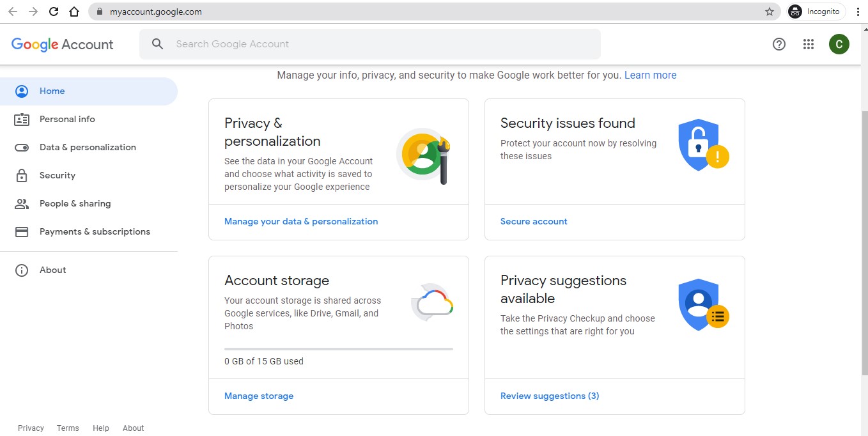Click Manage your data & personalization link
868x436 pixels.
(x=301, y=222)
